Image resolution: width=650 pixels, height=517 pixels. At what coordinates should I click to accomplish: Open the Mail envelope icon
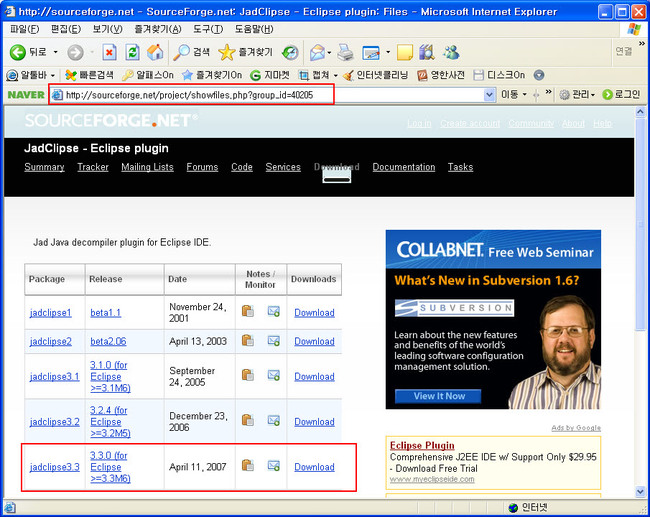click(x=318, y=52)
